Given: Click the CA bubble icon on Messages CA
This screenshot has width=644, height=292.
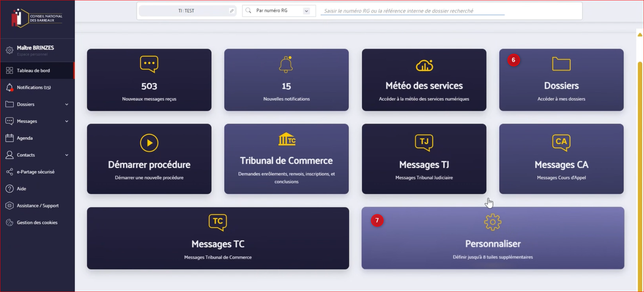Looking at the screenshot, I should point(561,142).
